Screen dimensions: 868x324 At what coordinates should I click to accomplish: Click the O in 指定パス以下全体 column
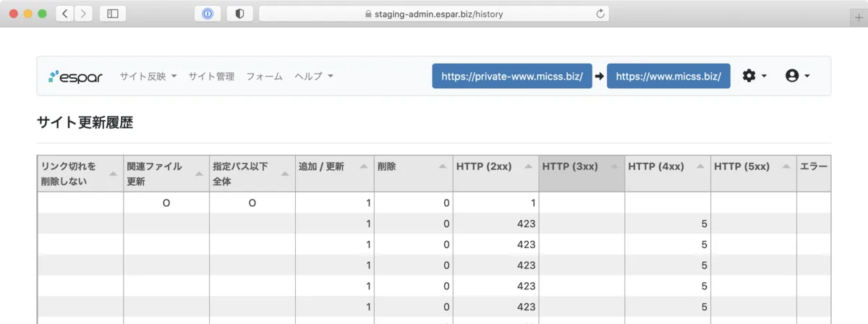[x=252, y=203]
